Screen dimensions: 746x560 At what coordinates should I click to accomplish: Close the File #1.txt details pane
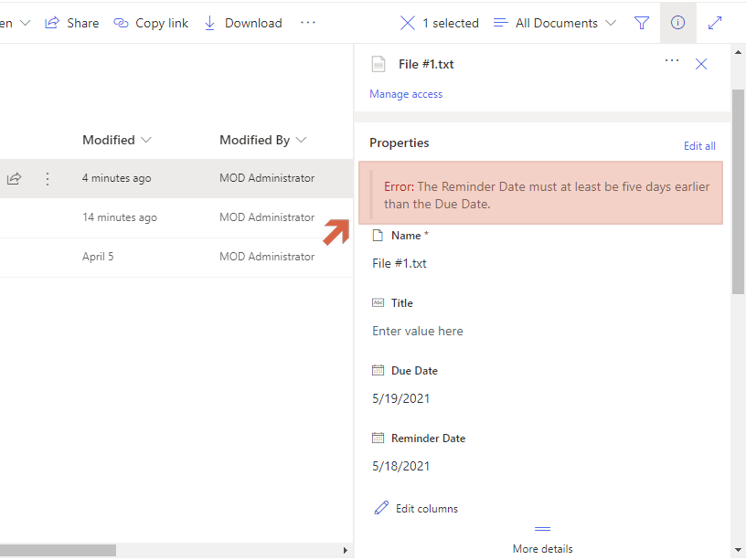701,64
